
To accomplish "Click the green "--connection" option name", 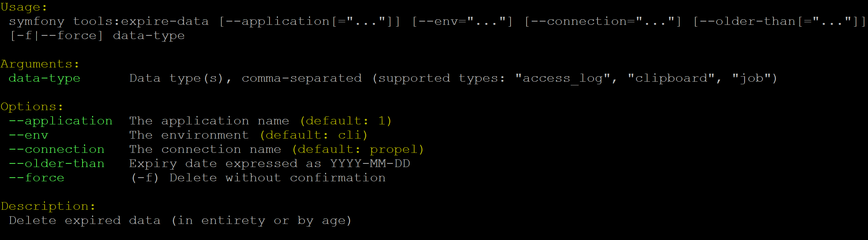I will click(x=57, y=150).
